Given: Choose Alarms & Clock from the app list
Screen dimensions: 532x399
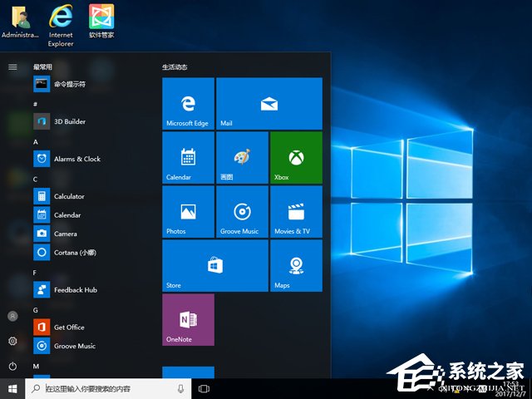Looking at the screenshot, I should tap(76, 159).
